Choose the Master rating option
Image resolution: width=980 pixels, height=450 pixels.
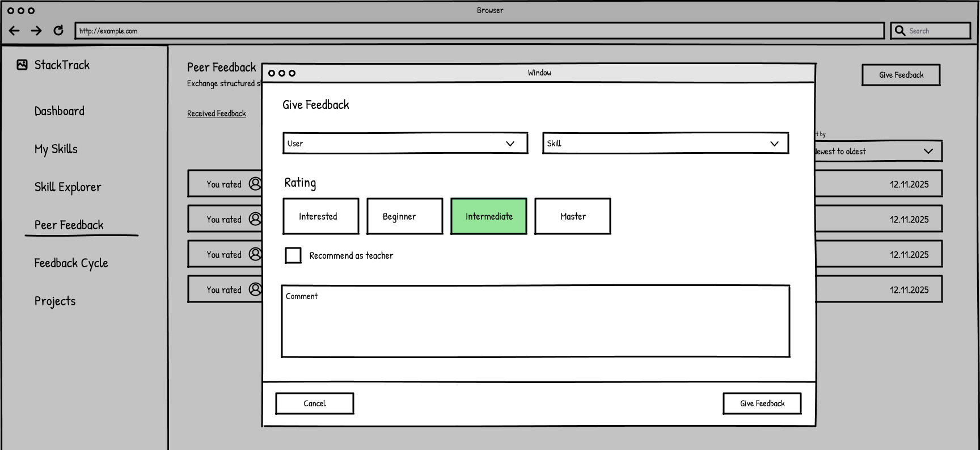coord(573,216)
